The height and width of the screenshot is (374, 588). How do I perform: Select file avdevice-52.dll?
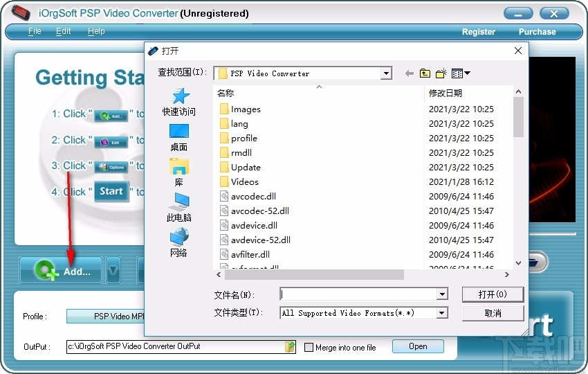click(x=255, y=240)
